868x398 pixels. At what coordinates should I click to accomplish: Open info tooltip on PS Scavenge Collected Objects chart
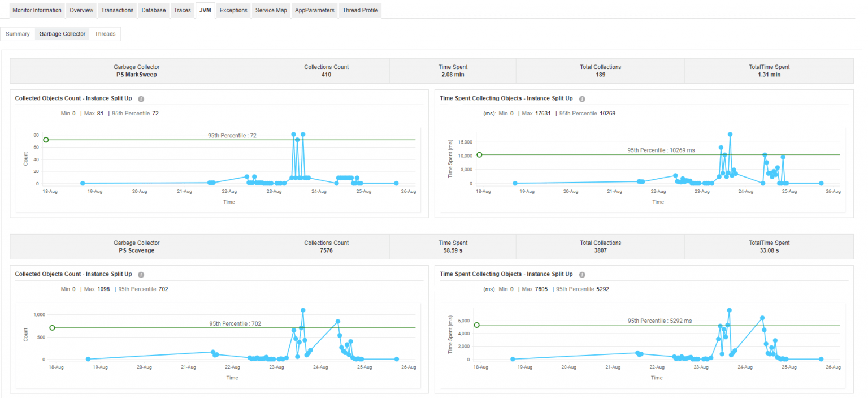tap(141, 274)
